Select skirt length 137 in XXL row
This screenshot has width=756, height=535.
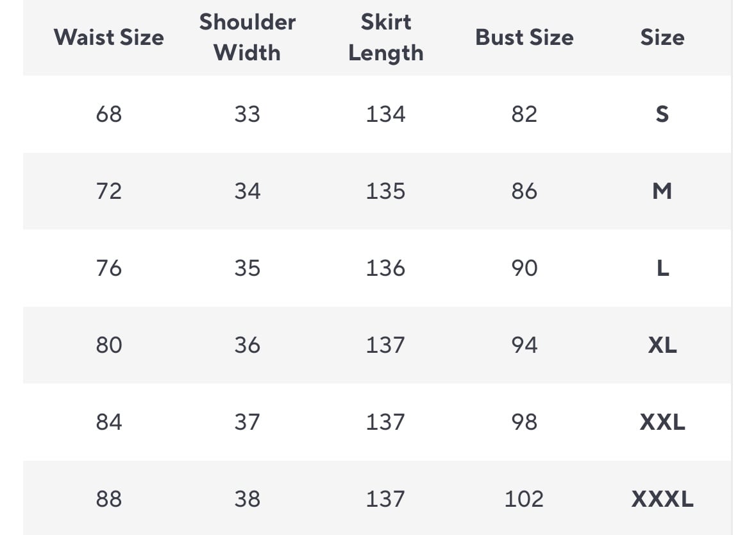[x=386, y=422]
